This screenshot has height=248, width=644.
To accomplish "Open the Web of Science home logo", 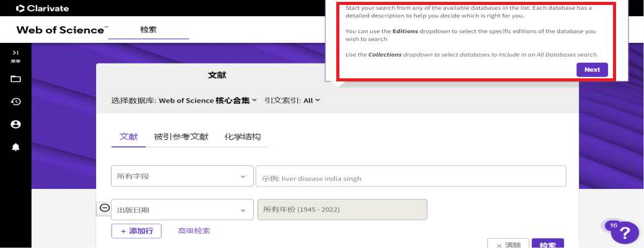I will point(63,30).
